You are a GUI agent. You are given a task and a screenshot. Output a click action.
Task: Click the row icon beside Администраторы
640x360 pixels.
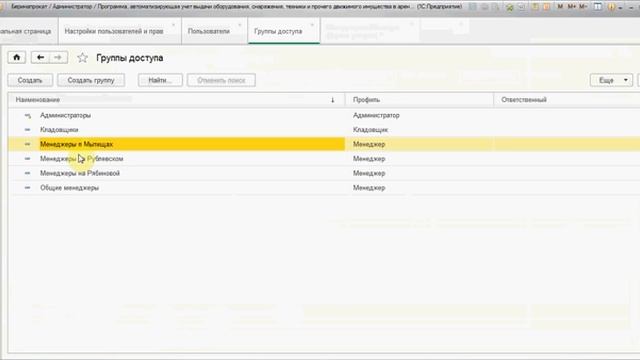(x=27, y=116)
